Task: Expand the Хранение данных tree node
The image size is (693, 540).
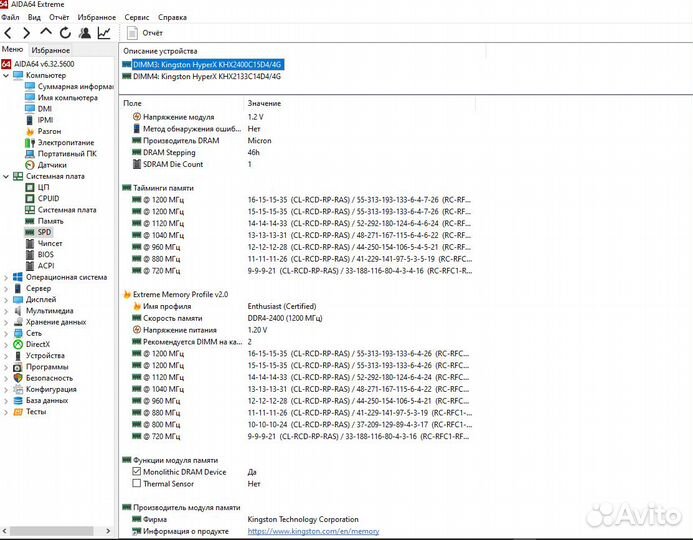Action: click(x=6, y=322)
